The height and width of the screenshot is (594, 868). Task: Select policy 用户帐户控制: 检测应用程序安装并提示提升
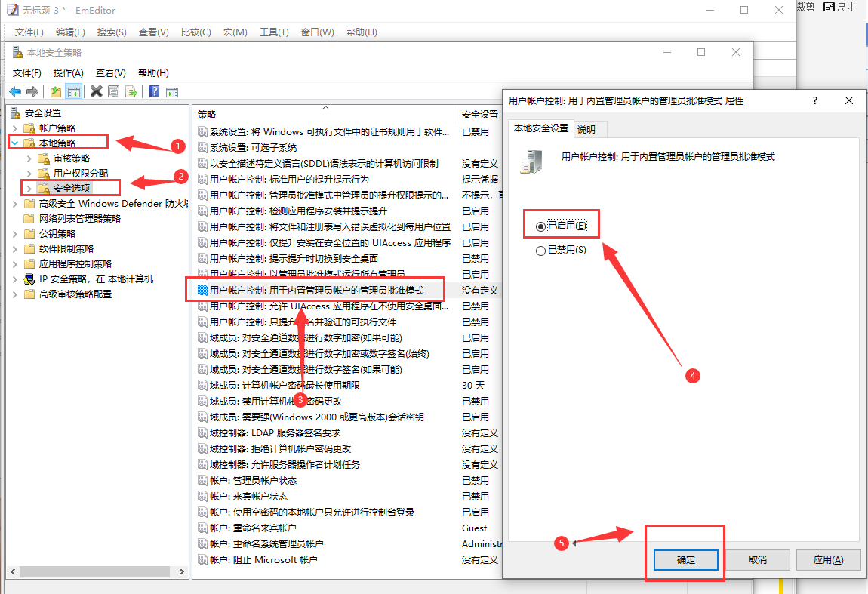click(x=298, y=211)
